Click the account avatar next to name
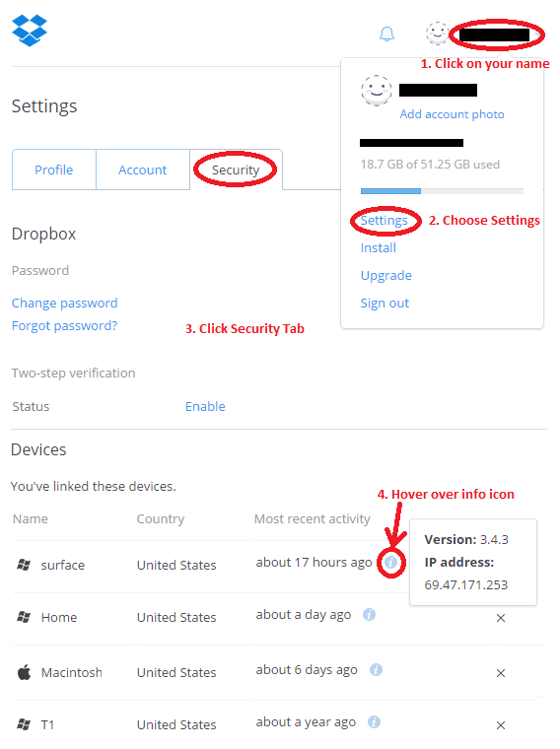Viewport: 560px width, 749px height. 437,34
